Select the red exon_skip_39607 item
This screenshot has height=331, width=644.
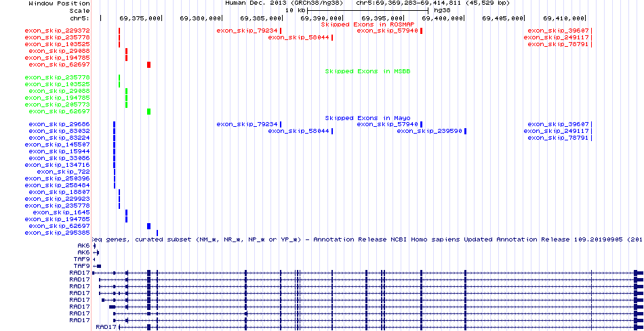click(559, 31)
